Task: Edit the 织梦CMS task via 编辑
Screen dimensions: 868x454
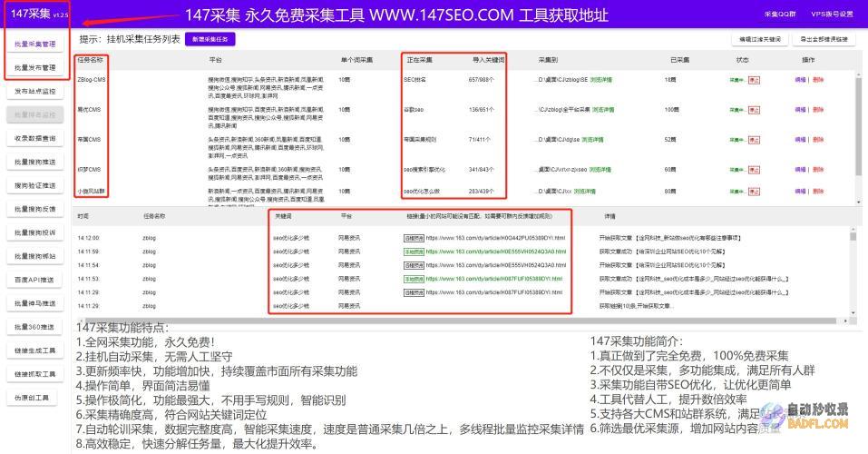Action: 801,170
